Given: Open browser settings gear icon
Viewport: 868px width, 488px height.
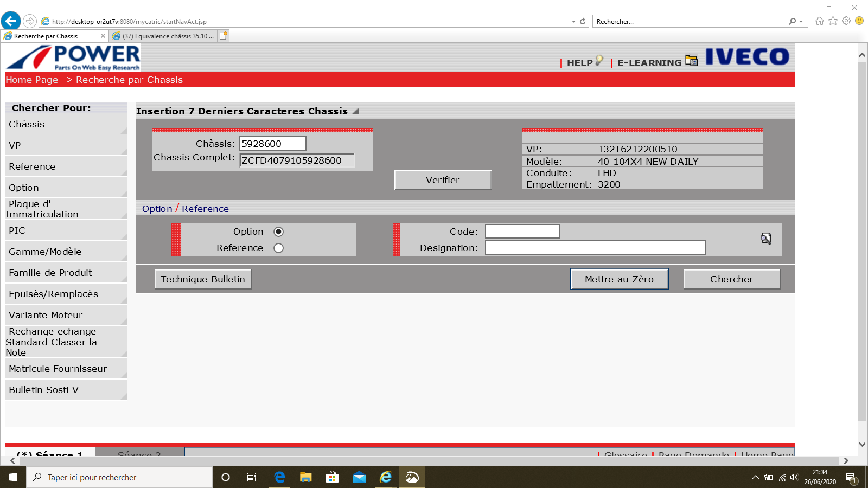Looking at the screenshot, I should tap(846, 21).
